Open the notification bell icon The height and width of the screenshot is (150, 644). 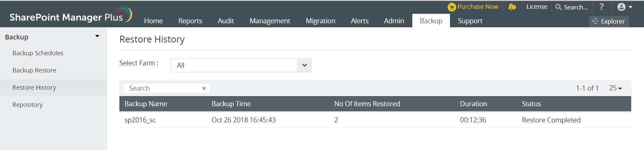coord(512,7)
